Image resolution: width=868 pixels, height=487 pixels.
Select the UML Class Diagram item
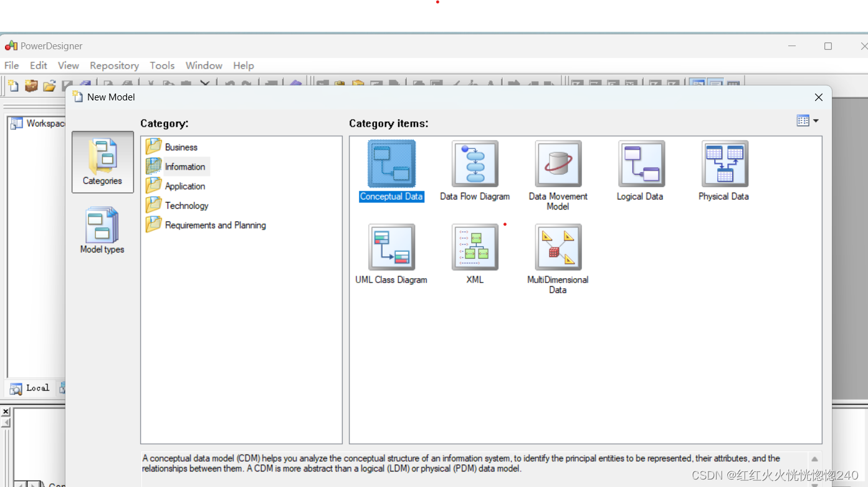tap(391, 254)
